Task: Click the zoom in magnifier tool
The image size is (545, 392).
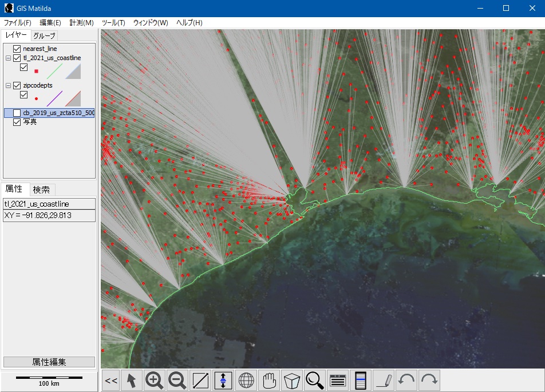Action: [155, 381]
